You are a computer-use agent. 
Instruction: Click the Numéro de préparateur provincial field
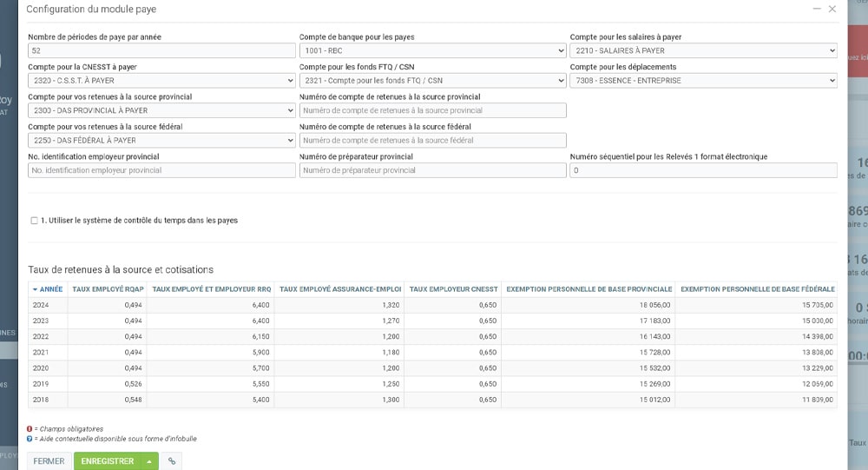tap(432, 170)
